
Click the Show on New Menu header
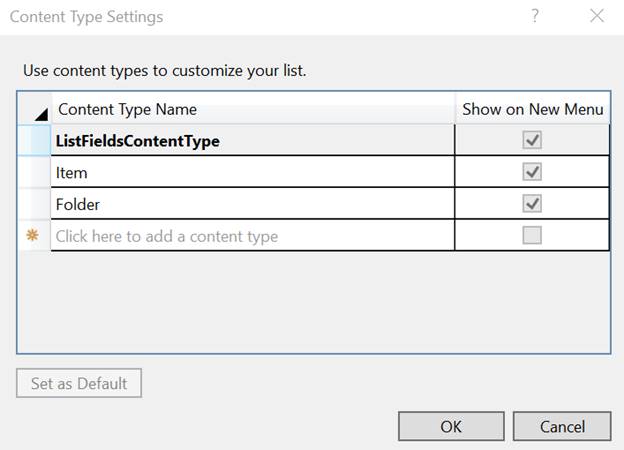point(532,109)
